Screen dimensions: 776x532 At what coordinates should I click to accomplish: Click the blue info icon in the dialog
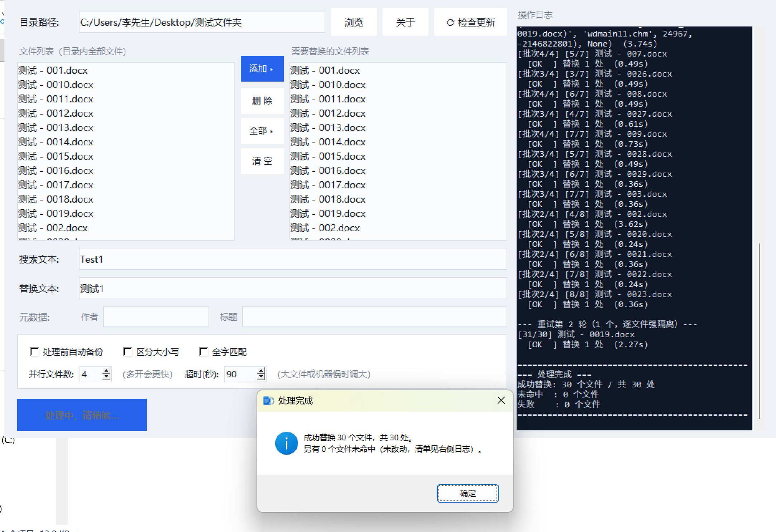[286, 443]
